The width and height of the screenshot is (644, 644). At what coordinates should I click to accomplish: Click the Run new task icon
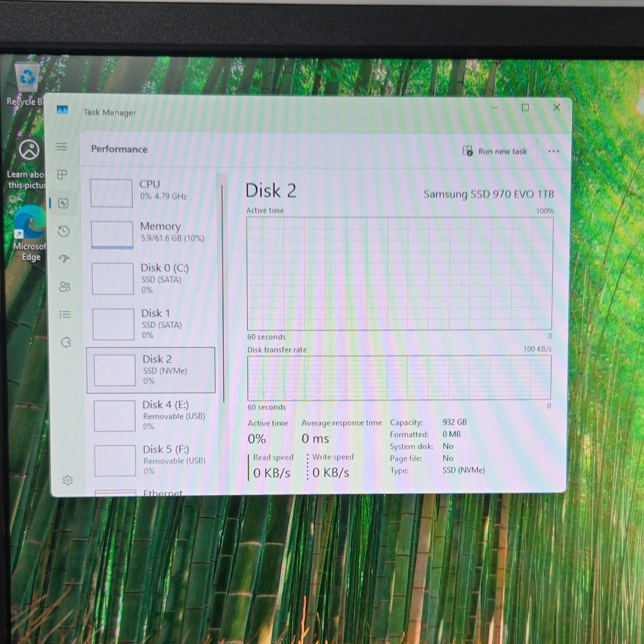click(x=468, y=151)
